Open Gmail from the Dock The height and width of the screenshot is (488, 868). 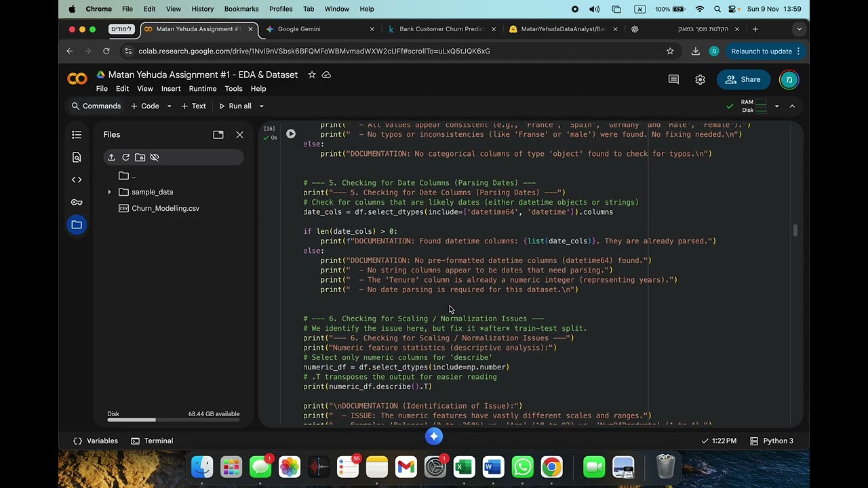coord(406,467)
